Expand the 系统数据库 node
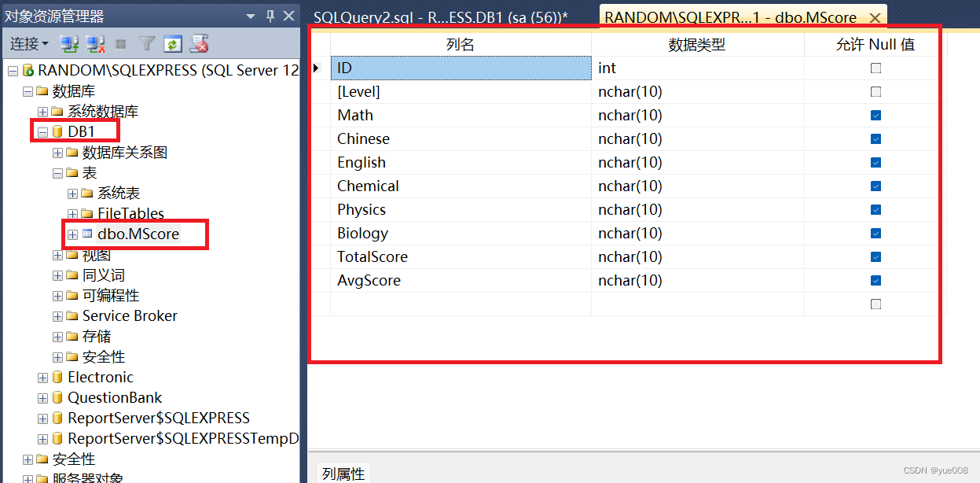The image size is (980, 483). [x=42, y=111]
